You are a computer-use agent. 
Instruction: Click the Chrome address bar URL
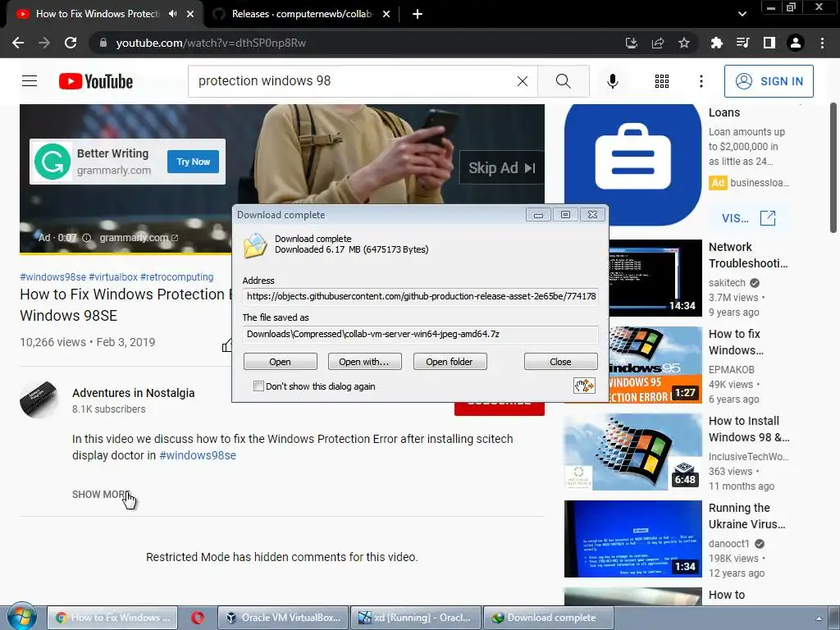click(x=211, y=43)
